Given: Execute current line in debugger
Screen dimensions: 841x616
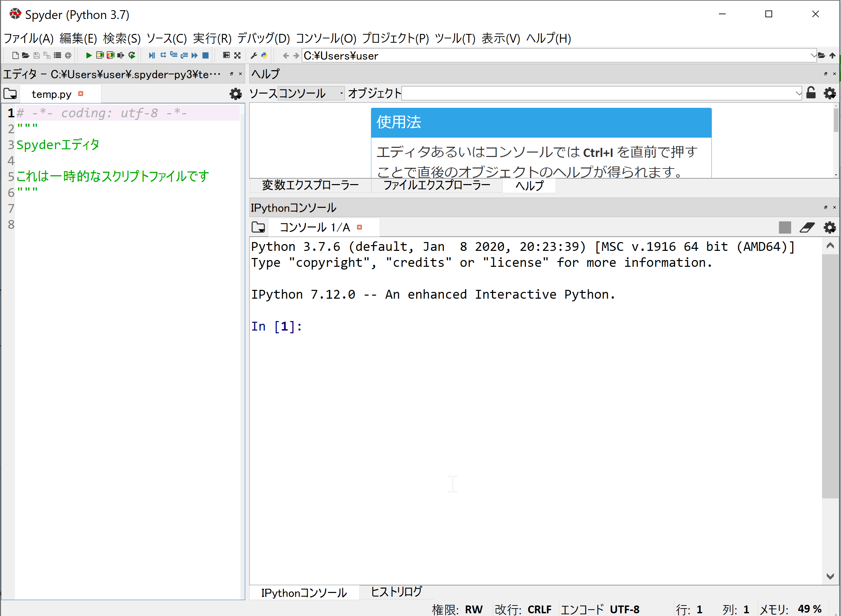Looking at the screenshot, I should (163, 56).
